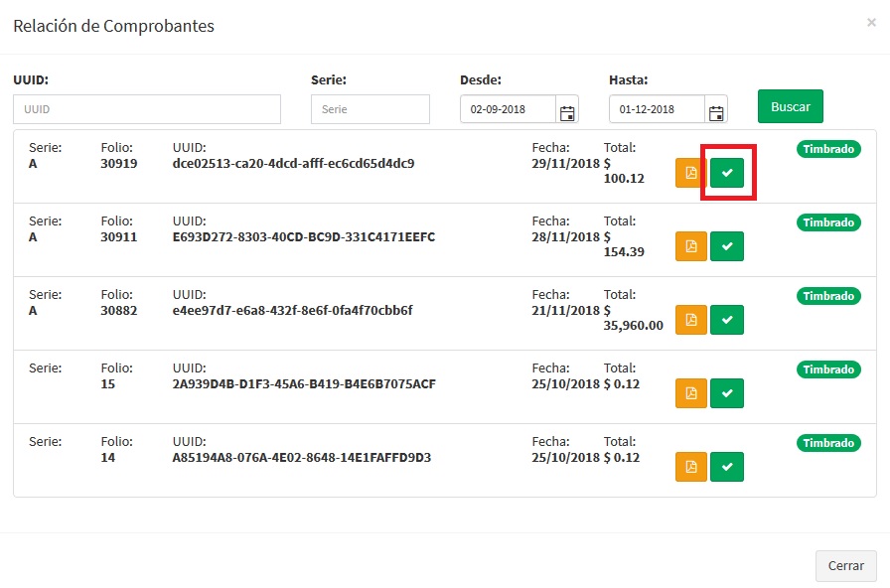The image size is (890, 588).
Task: Focus the UUID search field
Action: (147, 109)
